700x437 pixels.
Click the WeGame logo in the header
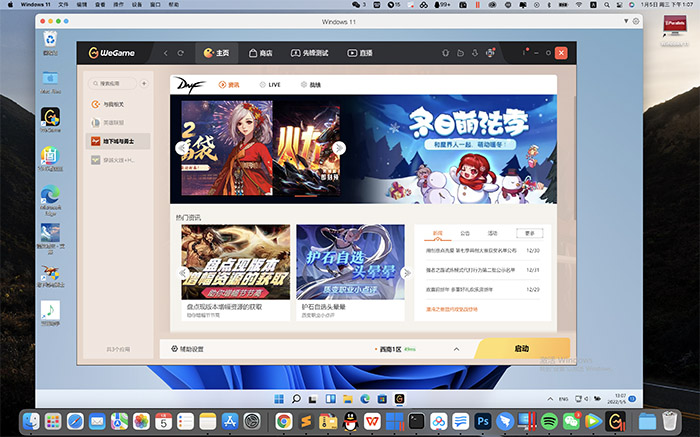click(x=112, y=53)
